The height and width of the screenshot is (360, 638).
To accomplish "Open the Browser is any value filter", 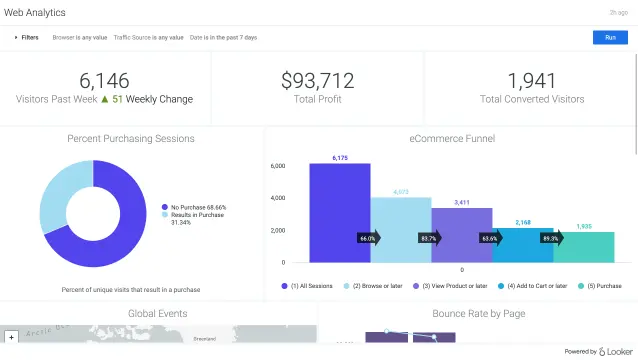I will pyautogui.click(x=80, y=37).
